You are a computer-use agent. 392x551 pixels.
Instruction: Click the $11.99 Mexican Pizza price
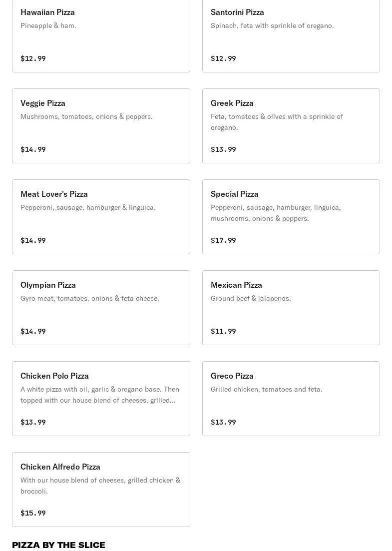(223, 331)
